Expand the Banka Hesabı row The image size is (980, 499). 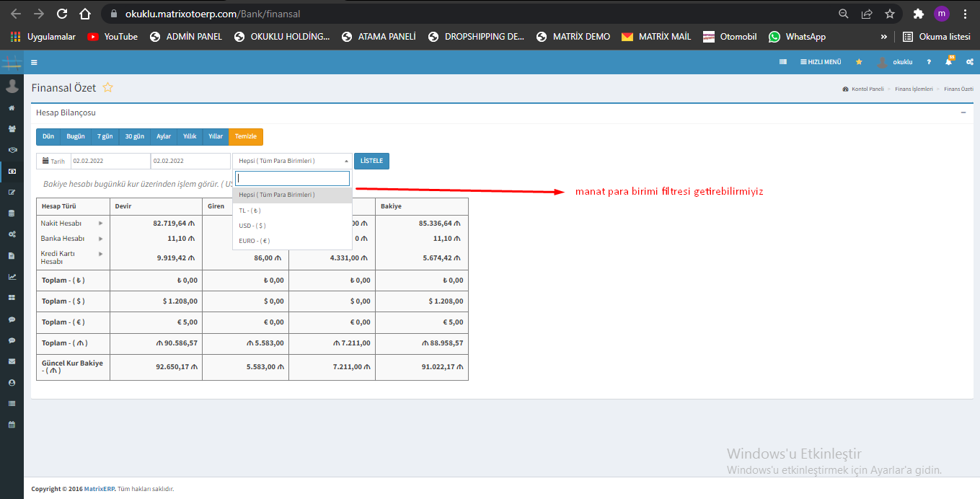tap(100, 239)
